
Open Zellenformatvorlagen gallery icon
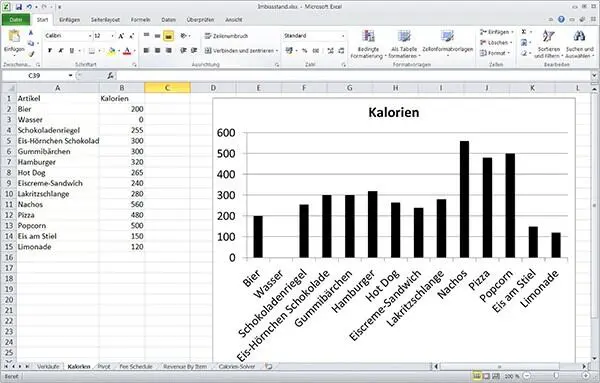(447, 36)
